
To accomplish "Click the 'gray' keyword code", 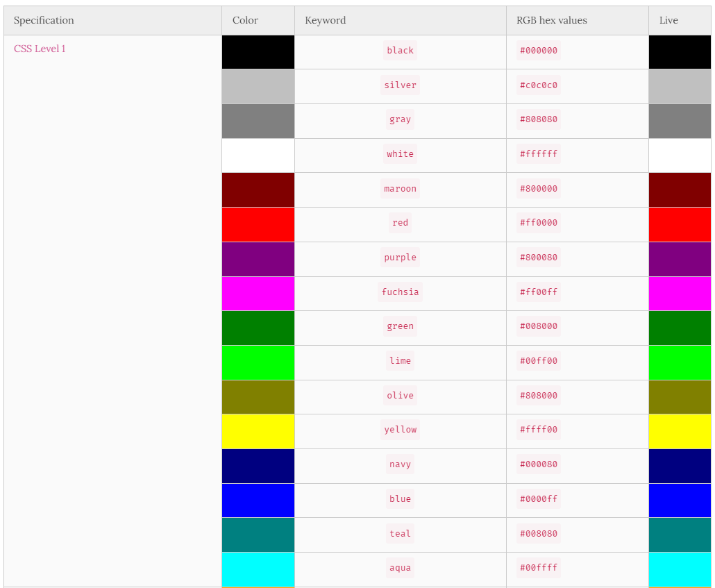I will 400,119.
